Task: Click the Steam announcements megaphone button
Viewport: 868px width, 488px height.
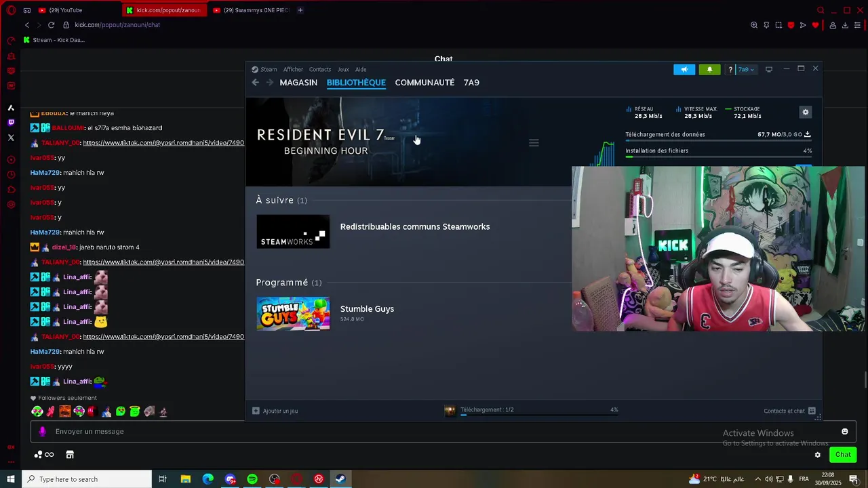Action: coord(684,69)
